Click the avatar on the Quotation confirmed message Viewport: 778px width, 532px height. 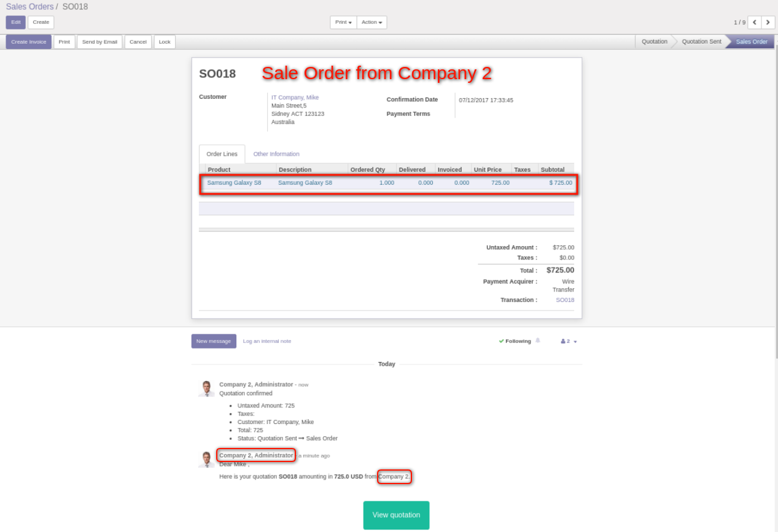pyautogui.click(x=206, y=388)
